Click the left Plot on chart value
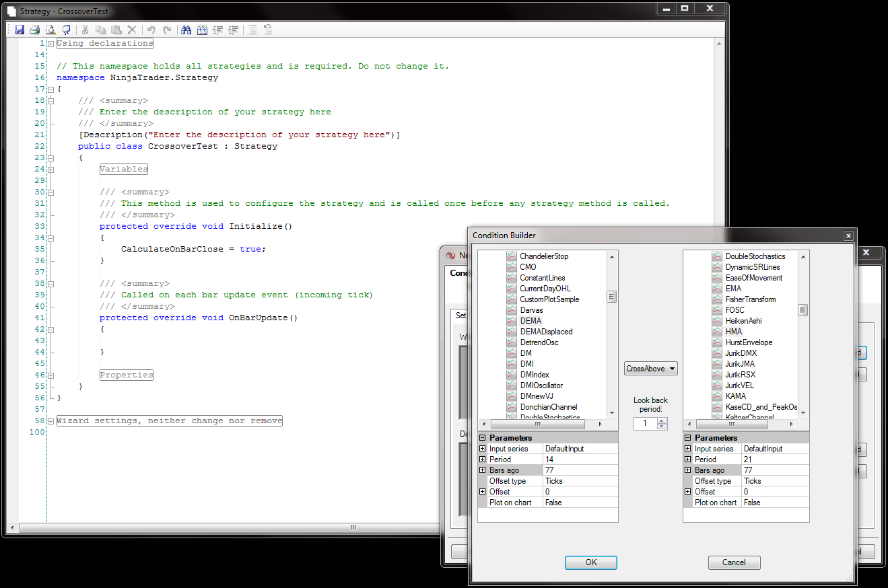Viewport: 888px width, 588px height. (x=580, y=503)
